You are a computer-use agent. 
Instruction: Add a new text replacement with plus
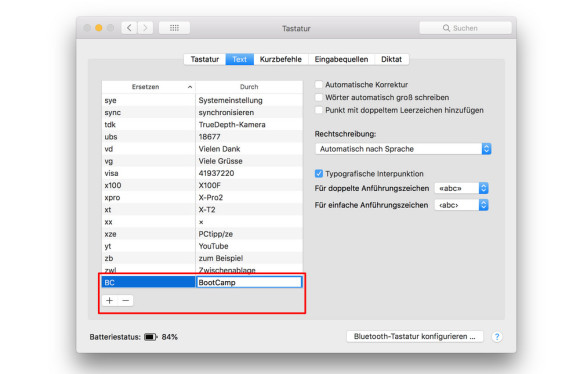(x=109, y=300)
